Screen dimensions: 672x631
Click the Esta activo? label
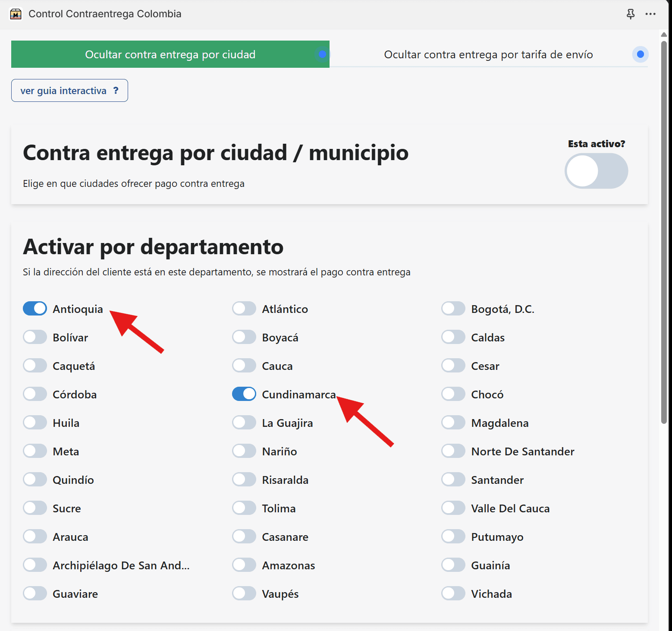(x=596, y=144)
